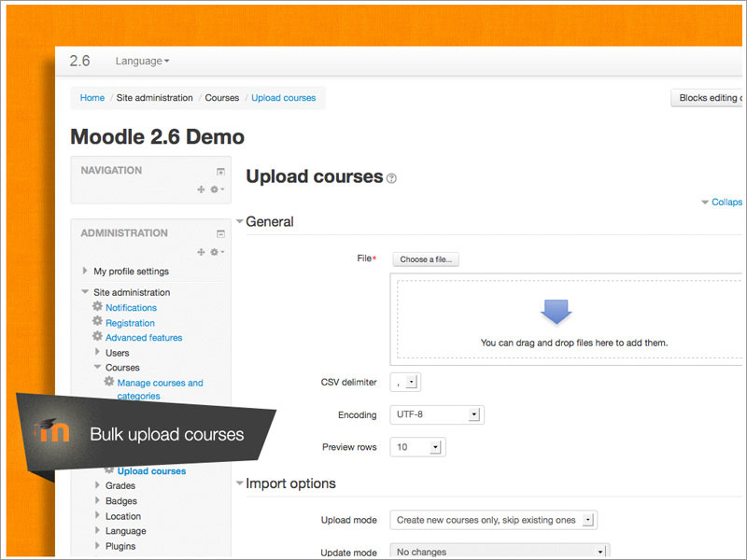Click the Home breadcrumb link
This screenshot has height=560, width=747.
(92, 98)
